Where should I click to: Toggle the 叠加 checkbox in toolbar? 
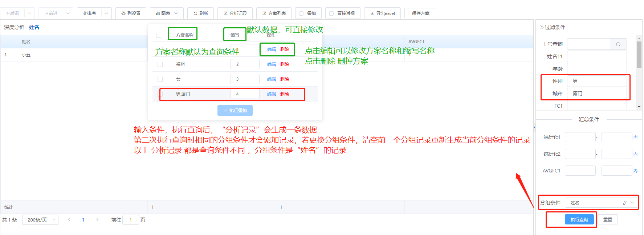(301, 13)
